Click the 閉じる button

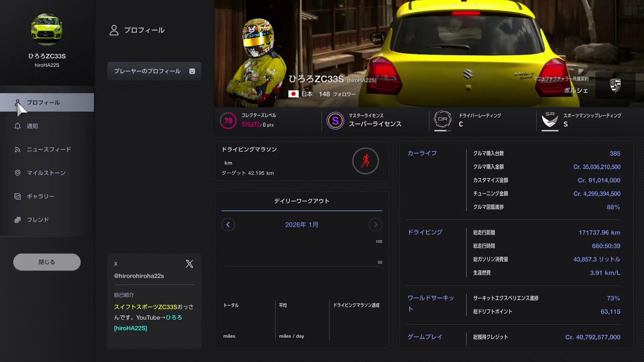click(47, 262)
